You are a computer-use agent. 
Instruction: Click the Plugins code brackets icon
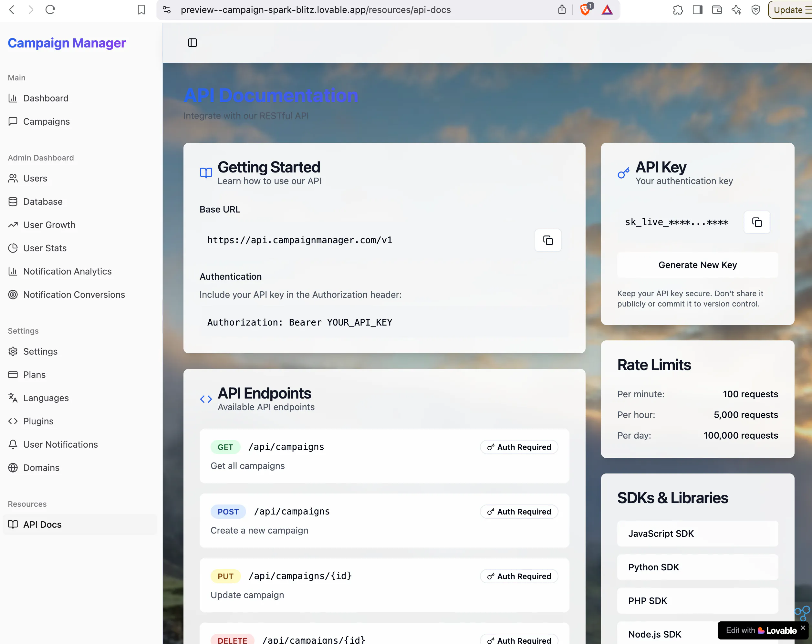13,421
